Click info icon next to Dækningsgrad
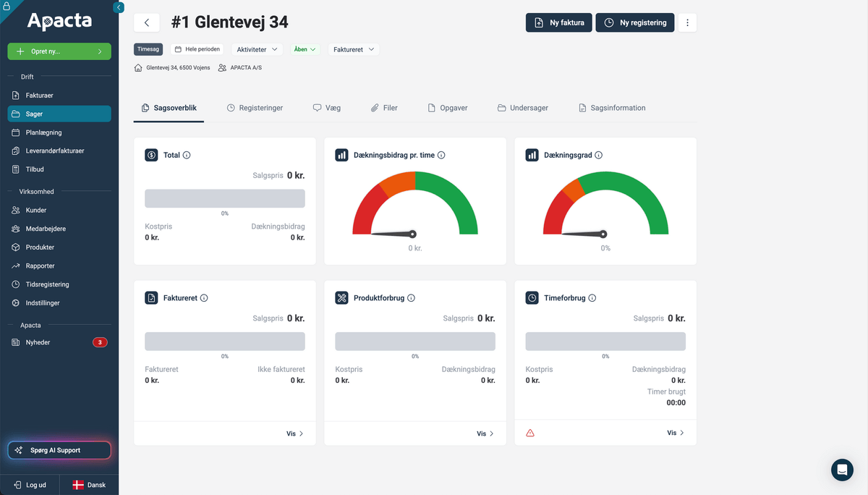Screen dimensions: 868x495 coord(598,155)
